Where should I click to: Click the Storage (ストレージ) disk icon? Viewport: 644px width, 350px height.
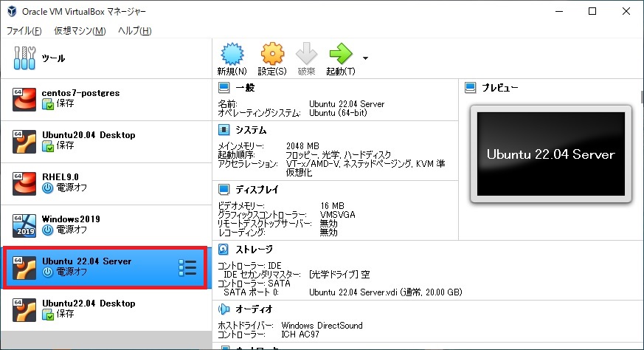click(x=224, y=249)
